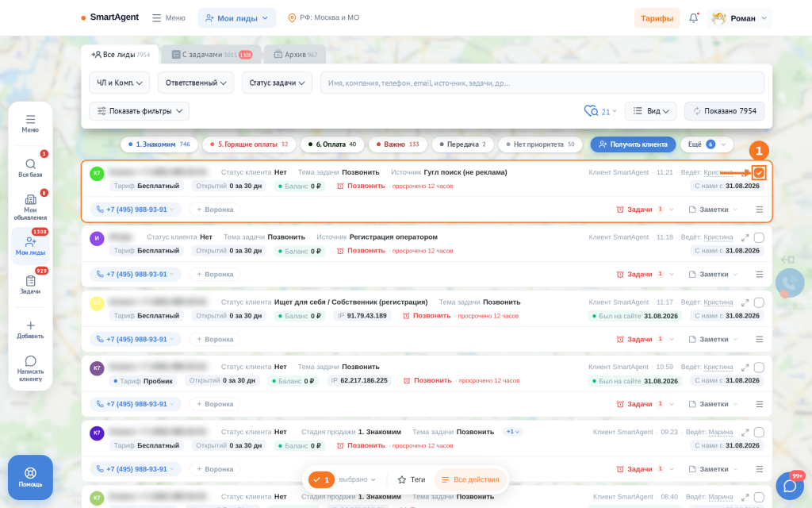
Task: Open the ЧЛ и Комп. filter dropdown
Action: (119, 83)
